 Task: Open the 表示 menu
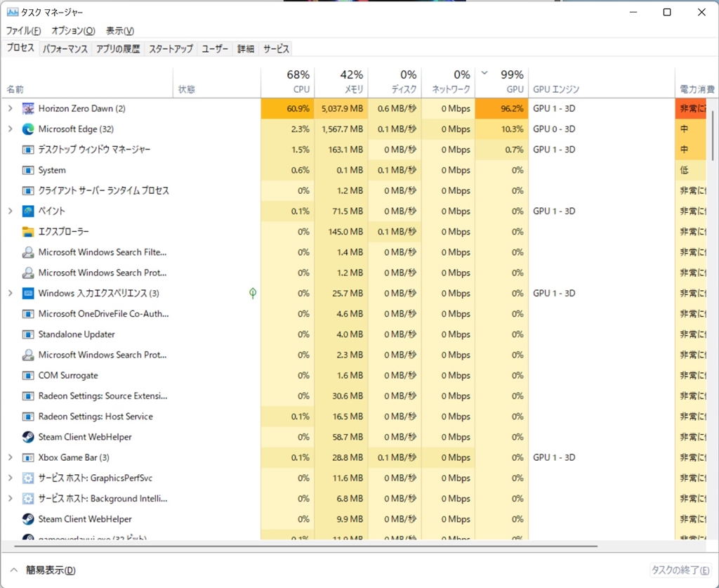tap(120, 31)
